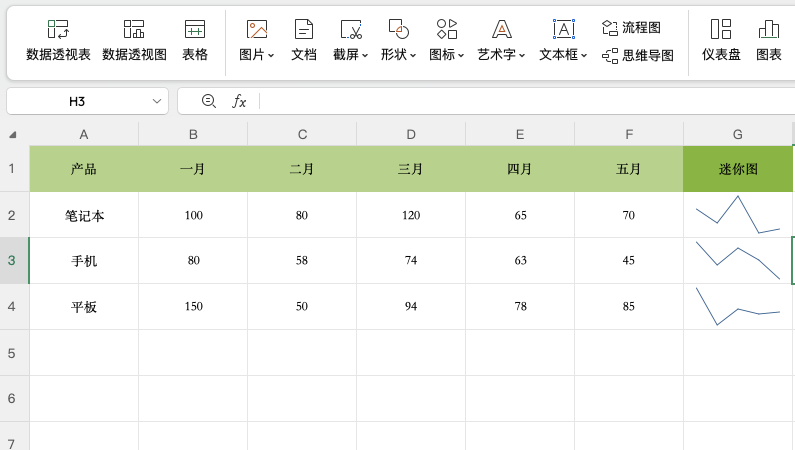Click the 五月 header cell

point(629,169)
